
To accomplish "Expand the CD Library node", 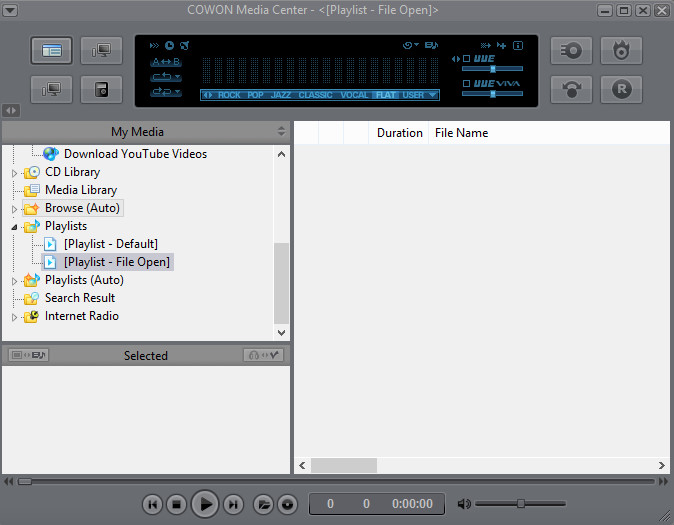I will click(x=14, y=173).
